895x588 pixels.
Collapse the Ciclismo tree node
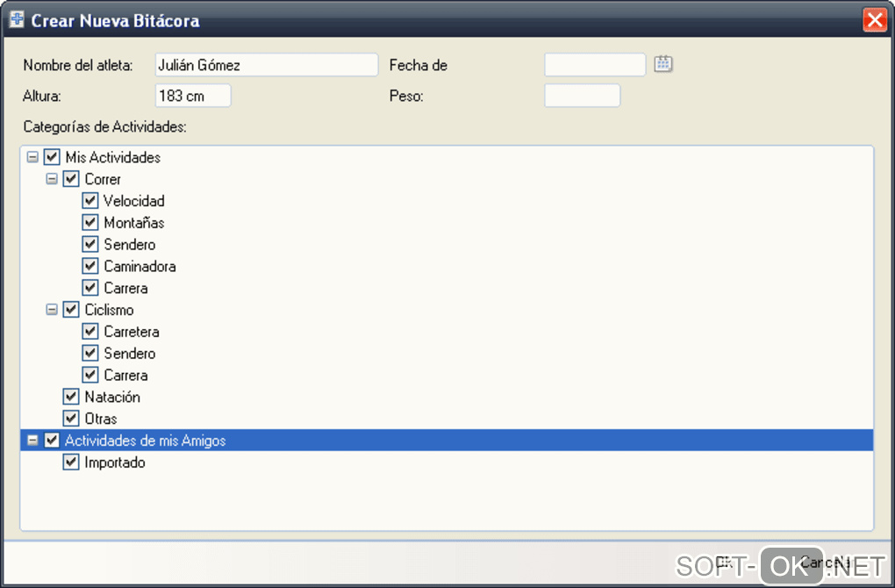click(52, 310)
